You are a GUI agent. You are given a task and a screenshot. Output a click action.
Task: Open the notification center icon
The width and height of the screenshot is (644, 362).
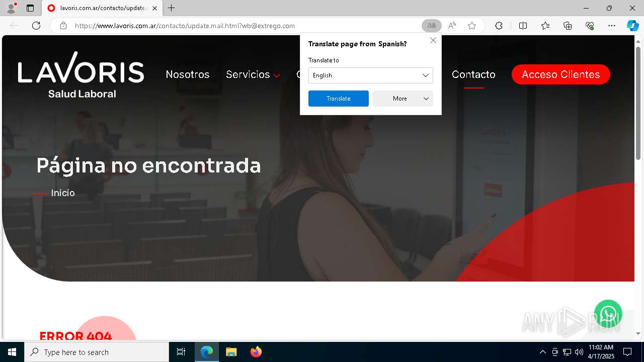(x=627, y=352)
